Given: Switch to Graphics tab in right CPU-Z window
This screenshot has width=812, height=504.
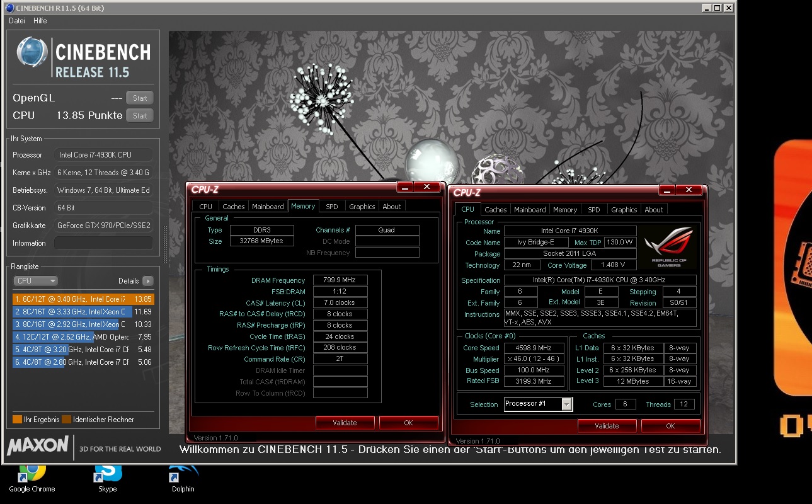Looking at the screenshot, I should 624,210.
